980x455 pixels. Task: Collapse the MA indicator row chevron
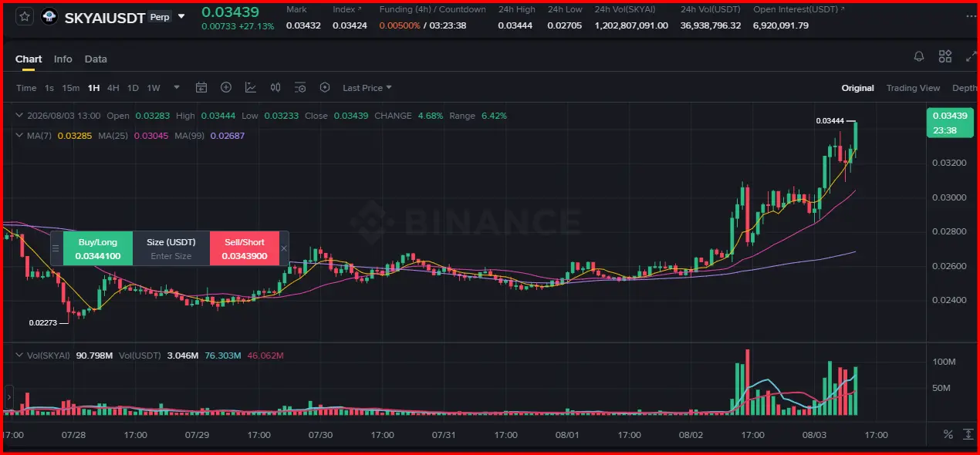[x=20, y=135]
